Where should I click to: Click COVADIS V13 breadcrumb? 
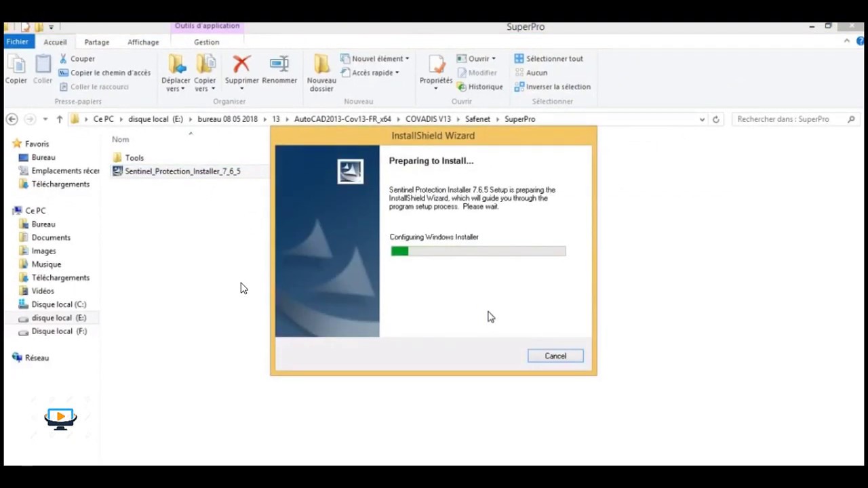coord(428,119)
